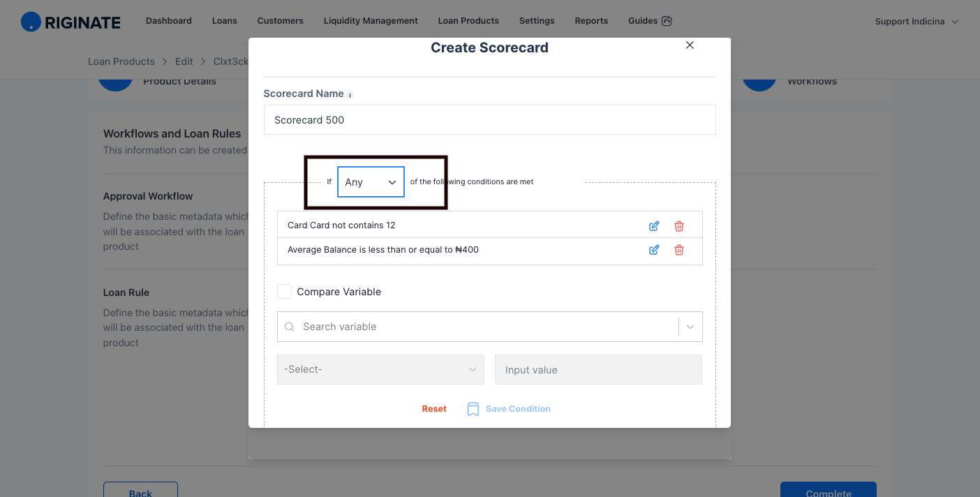The width and height of the screenshot is (980, 497).
Task: Click the Input value field
Action: (598, 370)
